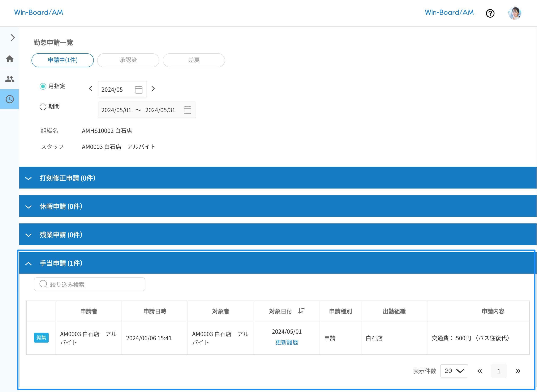
Task: Select the 期間 radio button
Action: pos(43,107)
